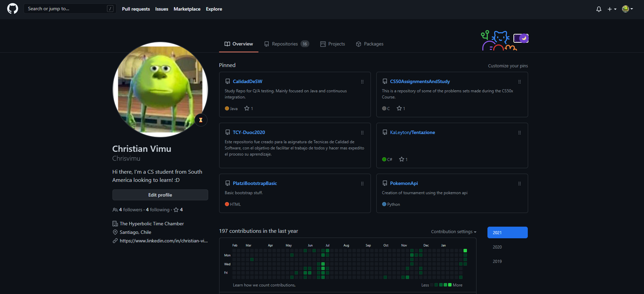Grab the drag handle on TCY-Duoc2020 card

pos(362,133)
